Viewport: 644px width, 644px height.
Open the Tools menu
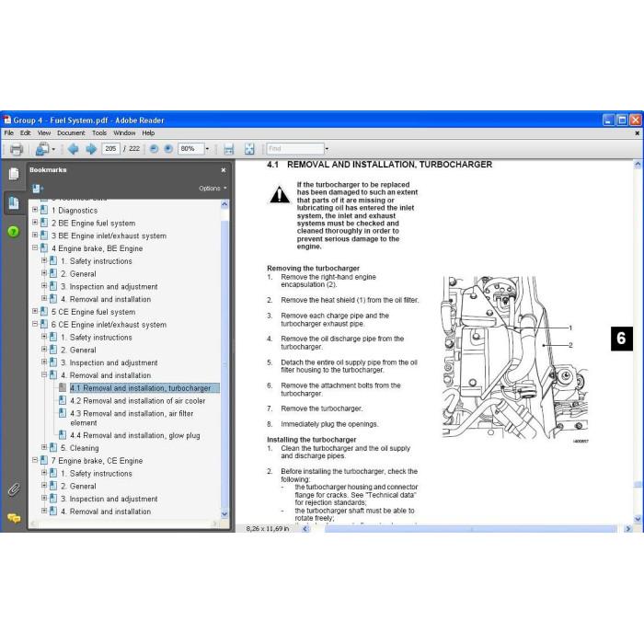coord(99,133)
